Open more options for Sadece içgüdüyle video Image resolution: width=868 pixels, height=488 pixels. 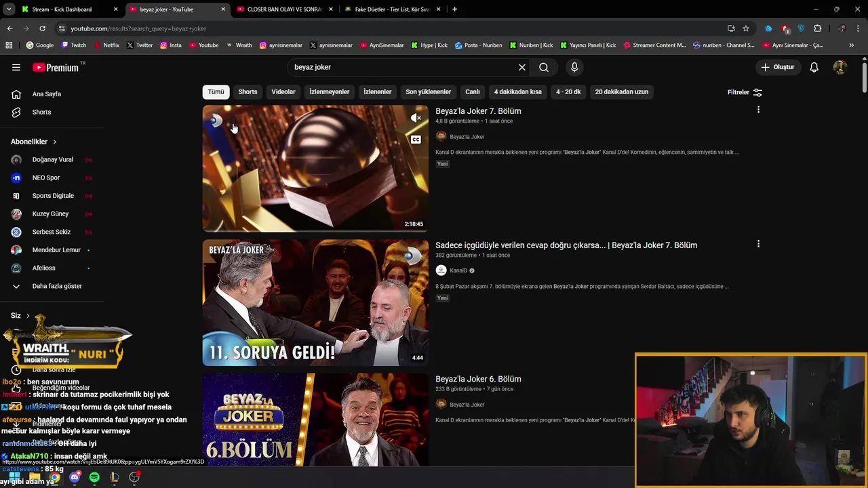click(x=758, y=244)
